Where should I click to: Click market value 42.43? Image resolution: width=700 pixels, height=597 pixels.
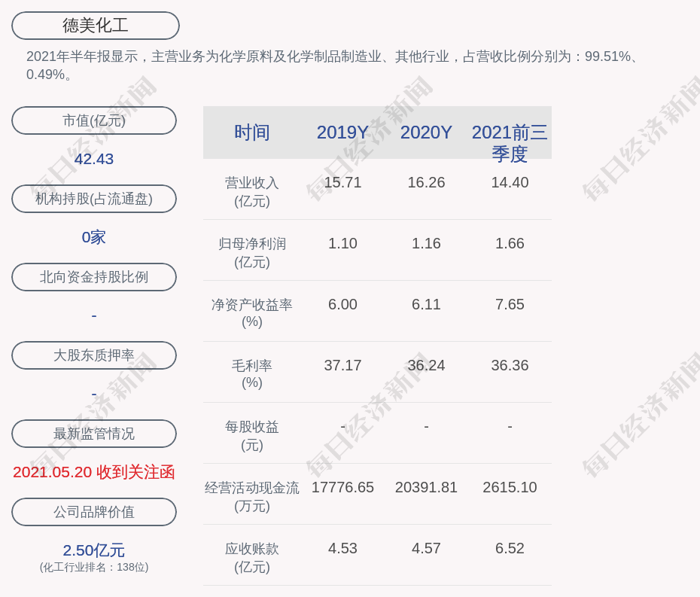[x=94, y=159]
